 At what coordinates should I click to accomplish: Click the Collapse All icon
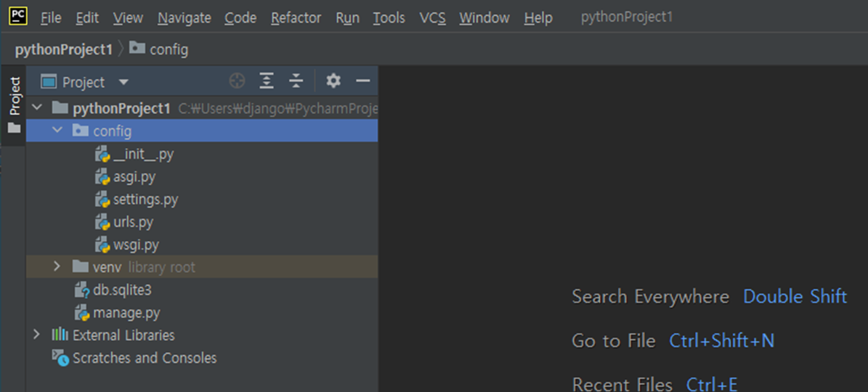click(296, 81)
